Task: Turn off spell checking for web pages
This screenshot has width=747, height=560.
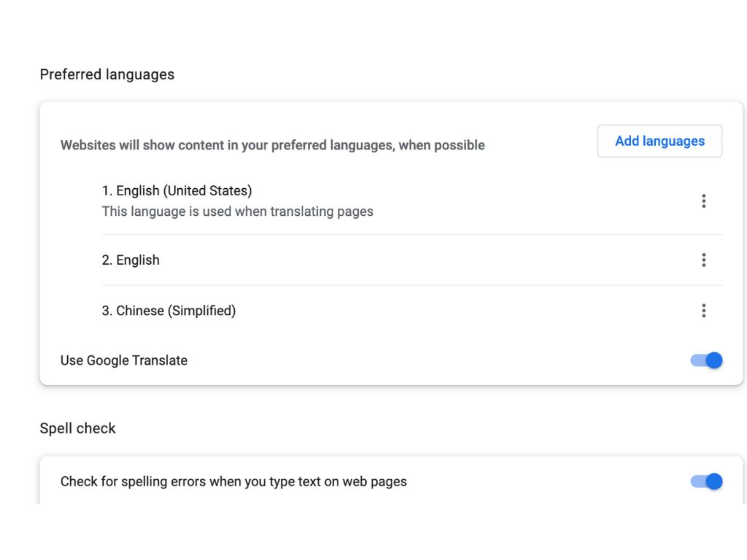Action: click(705, 481)
